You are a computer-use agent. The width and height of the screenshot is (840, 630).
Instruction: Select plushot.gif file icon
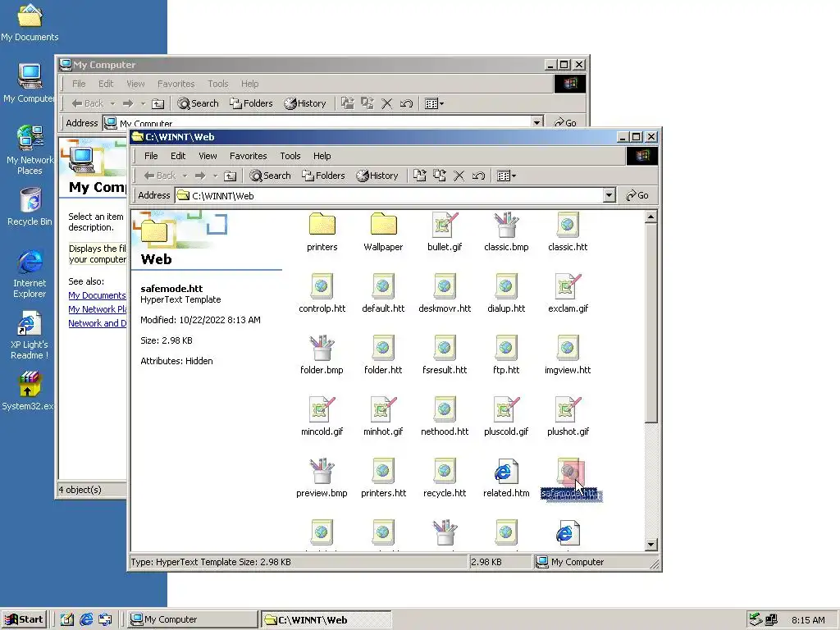pyautogui.click(x=568, y=409)
